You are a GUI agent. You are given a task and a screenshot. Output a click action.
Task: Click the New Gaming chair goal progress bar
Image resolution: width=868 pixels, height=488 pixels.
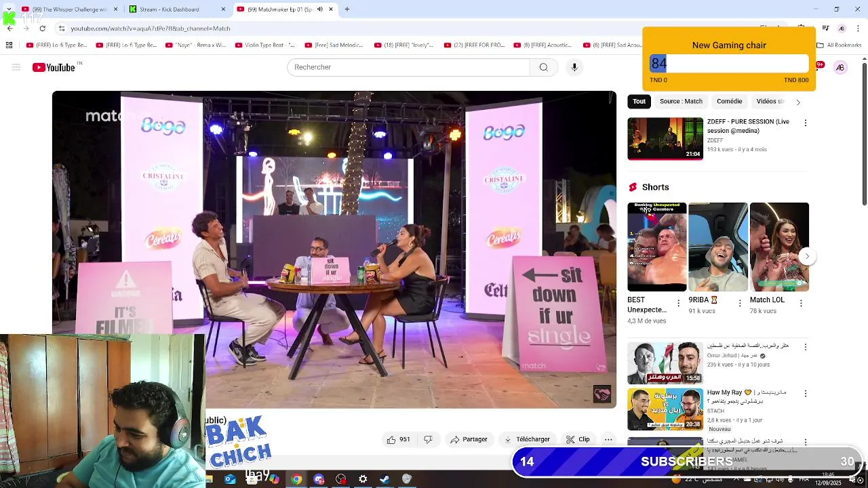click(729, 64)
